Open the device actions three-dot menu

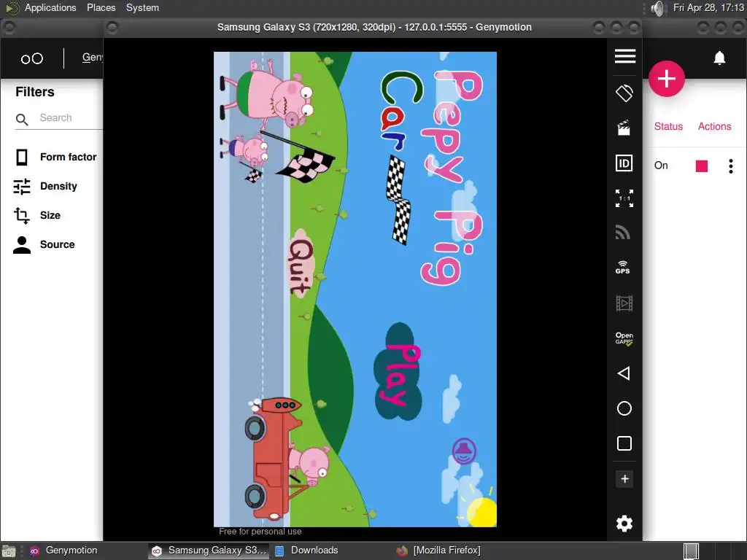click(x=731, y=166)
